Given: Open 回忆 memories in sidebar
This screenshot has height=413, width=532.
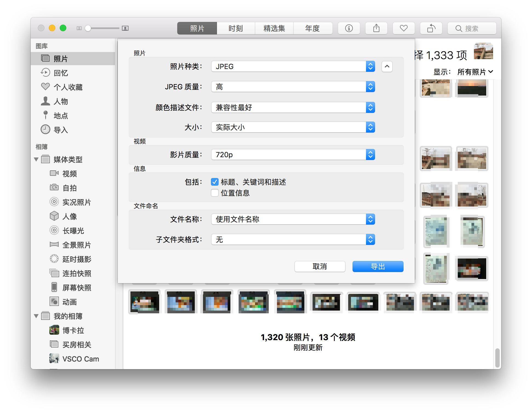Looking at the screenshot, I should [73, 73].
